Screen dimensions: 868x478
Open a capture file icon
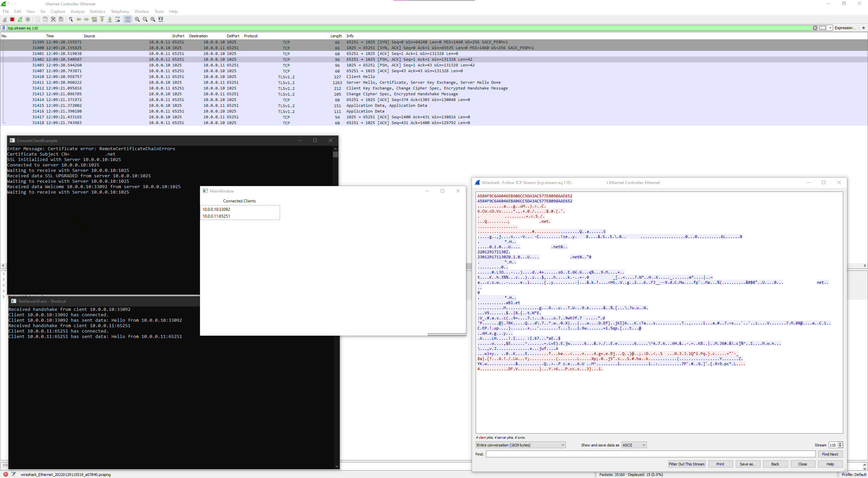click(x=38, y=19)
